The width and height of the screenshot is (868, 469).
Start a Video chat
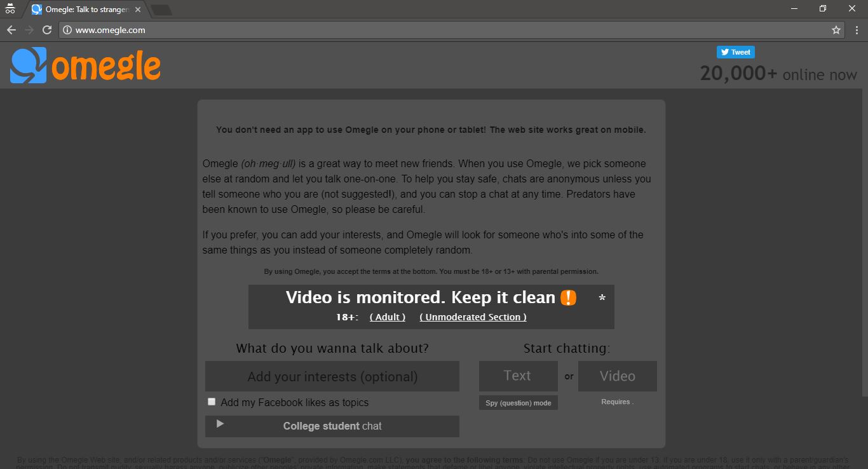click(617, 376)
